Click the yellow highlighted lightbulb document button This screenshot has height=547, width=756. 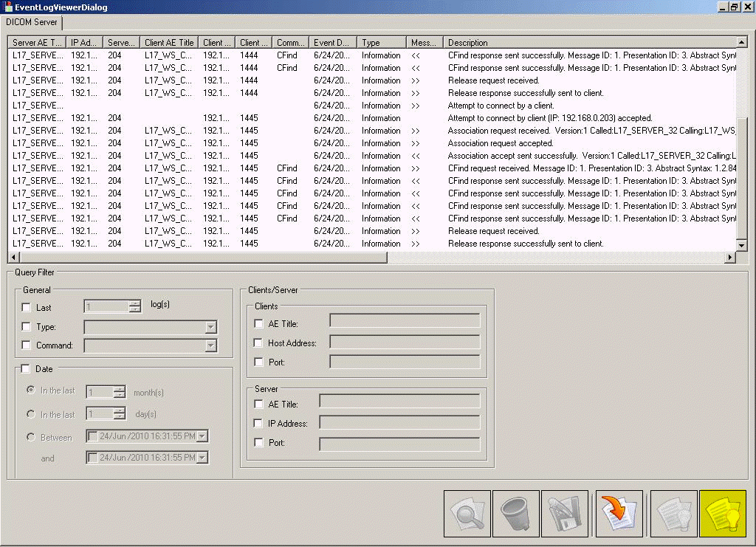coord(723,514)
